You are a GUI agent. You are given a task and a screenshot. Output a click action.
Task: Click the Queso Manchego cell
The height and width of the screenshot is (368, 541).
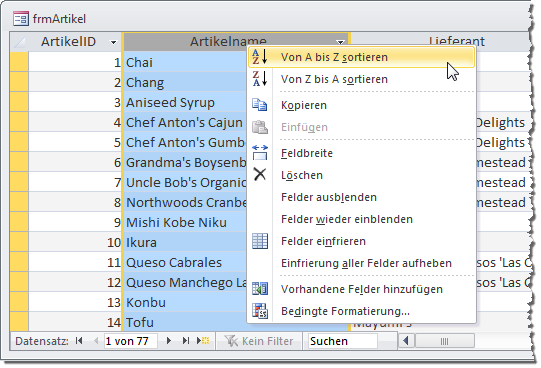185,282
